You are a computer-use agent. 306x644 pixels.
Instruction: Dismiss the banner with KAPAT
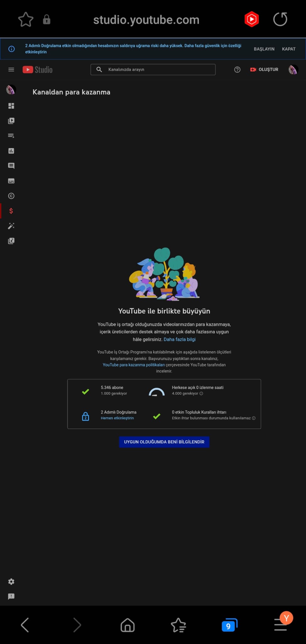[289, 49]
